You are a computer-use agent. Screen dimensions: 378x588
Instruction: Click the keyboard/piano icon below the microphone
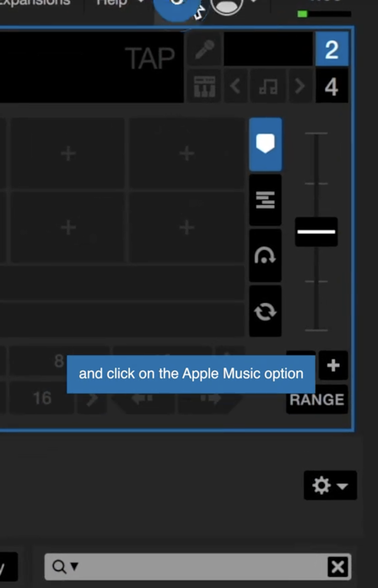[x=204, y=86]
